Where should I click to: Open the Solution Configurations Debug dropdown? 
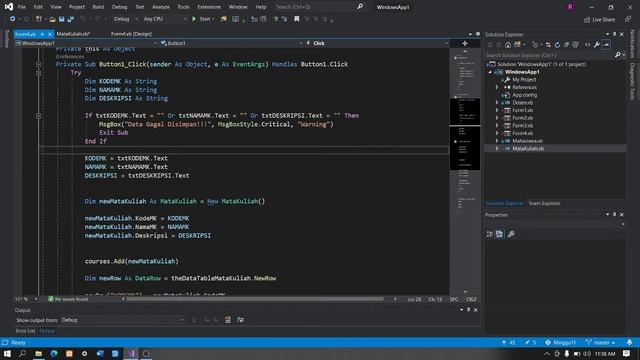(x=126, y=19)
